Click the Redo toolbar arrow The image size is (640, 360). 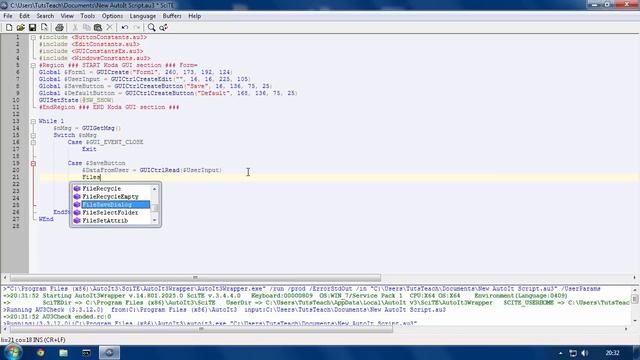137,27
